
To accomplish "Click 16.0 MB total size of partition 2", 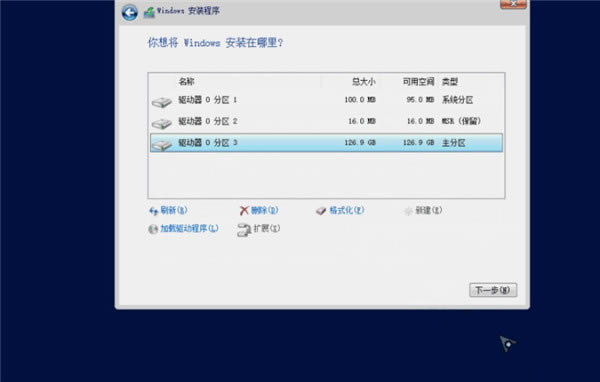I will coord(362,121).
